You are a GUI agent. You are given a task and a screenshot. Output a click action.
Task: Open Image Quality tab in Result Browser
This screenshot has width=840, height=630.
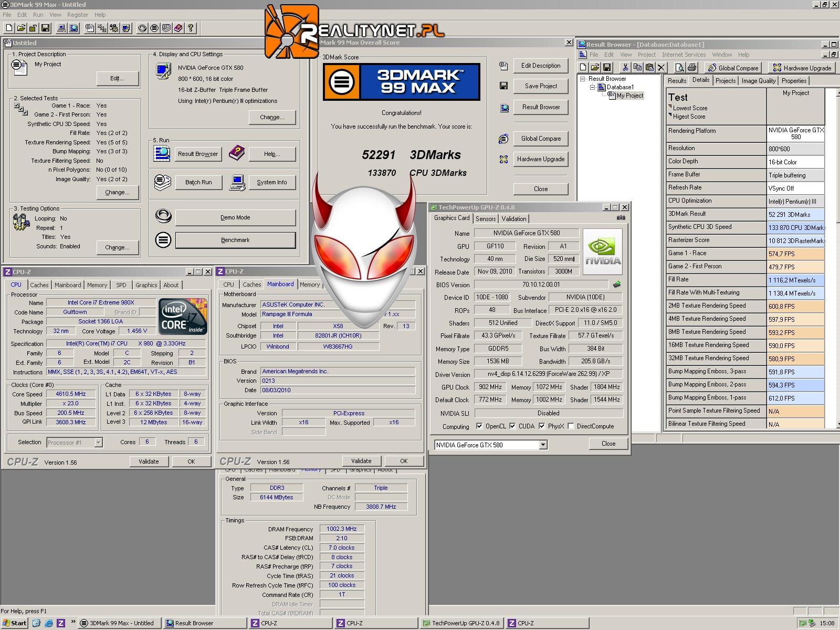tap(758, 81)
